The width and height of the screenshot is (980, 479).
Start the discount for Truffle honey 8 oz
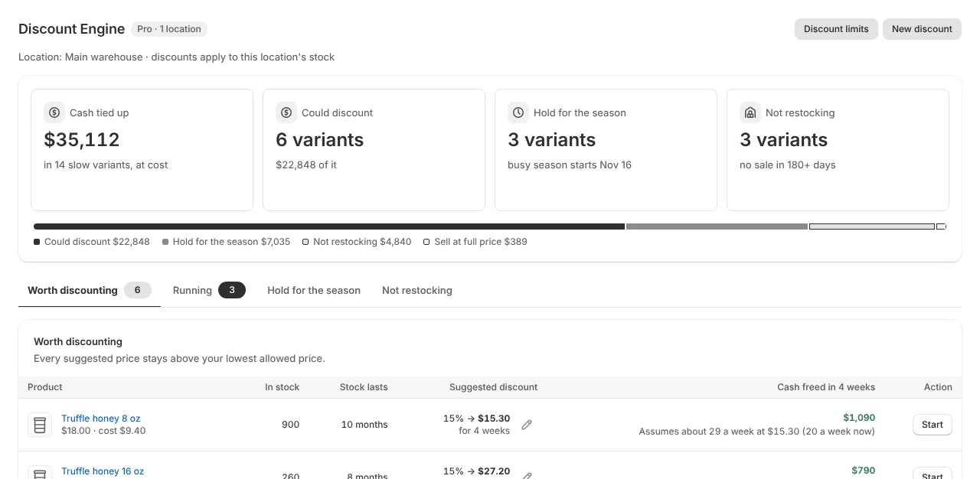[933, 425]
